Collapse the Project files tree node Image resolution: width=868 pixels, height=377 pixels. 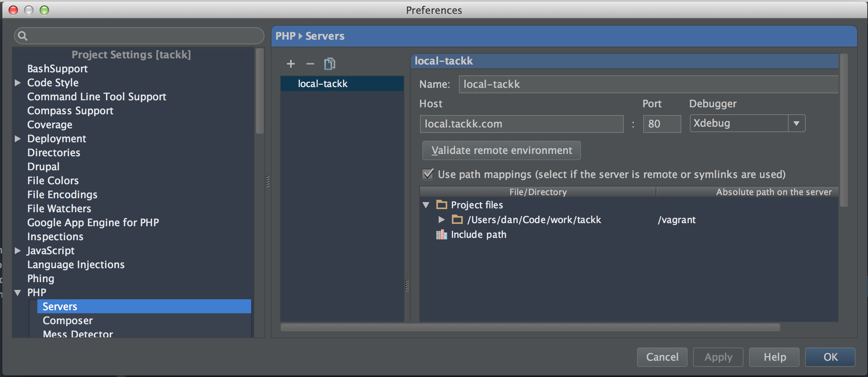(x=426, y=205)
